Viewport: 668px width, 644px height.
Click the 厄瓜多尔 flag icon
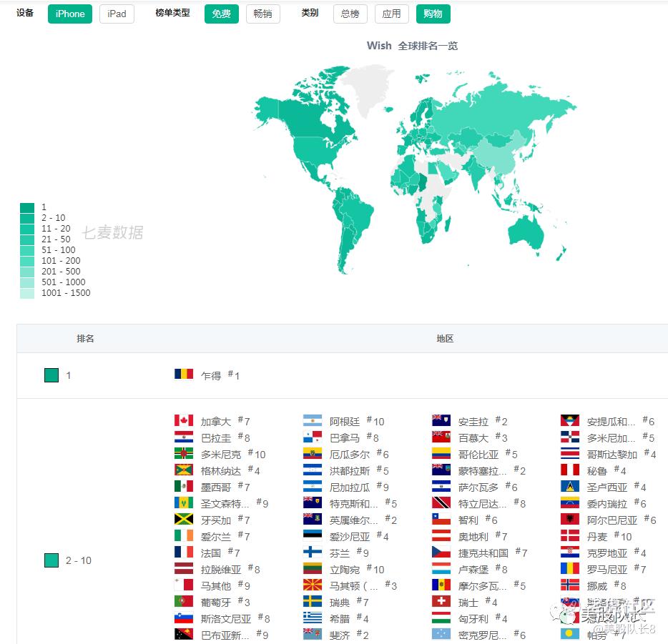point(313,453)
